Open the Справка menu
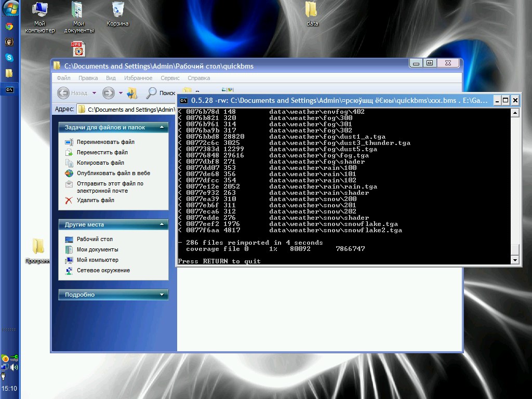Viewport: 532px width, 399px height. point(199,78)
